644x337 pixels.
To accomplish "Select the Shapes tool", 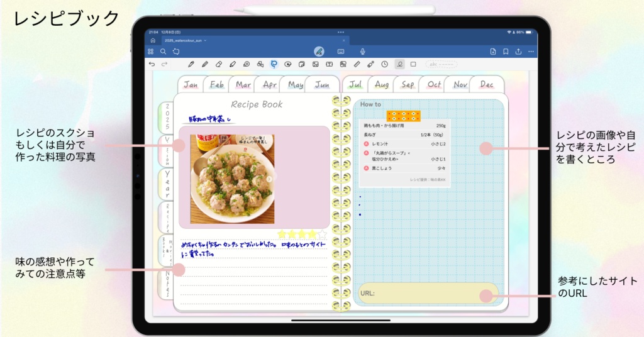I will point(260,64).
